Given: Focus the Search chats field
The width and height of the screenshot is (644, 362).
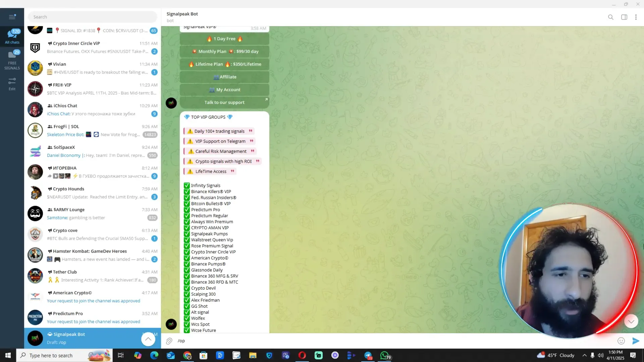Looking at the screenshot, I should pyautogui.click(x=93, y=17).
